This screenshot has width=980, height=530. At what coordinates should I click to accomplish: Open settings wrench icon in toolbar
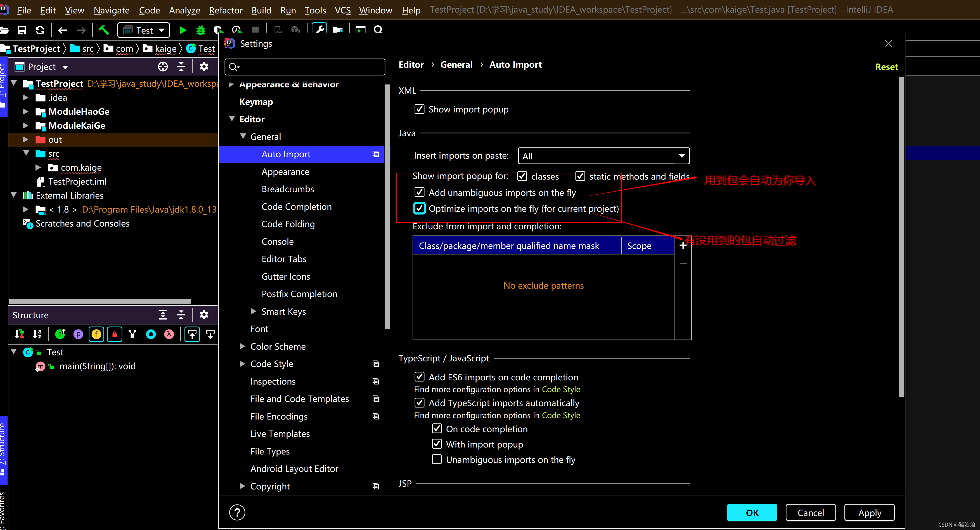coord(319,29)
